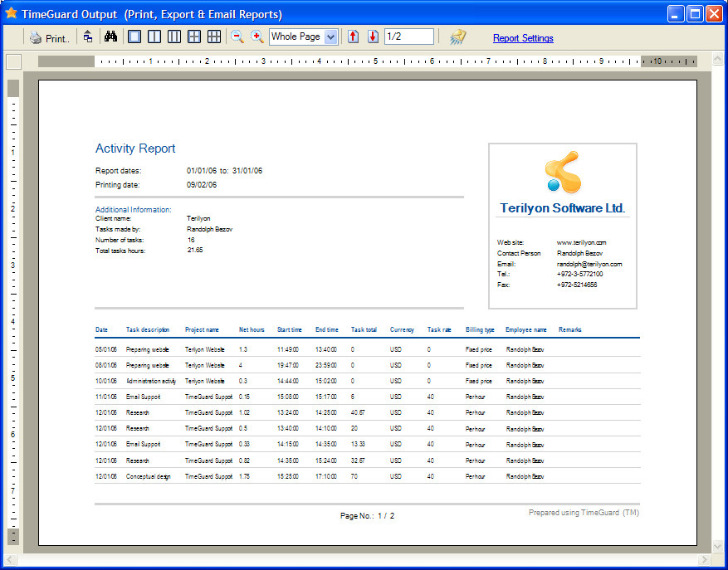The width and height of the screenshot is (728, 570).
Task: Switch to three page view layout
Action: coord(174,37)
